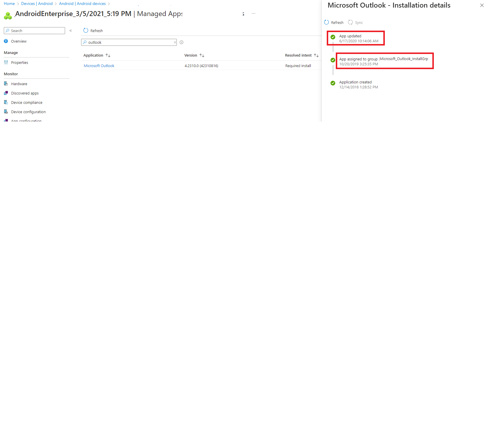Clear the outlook filter text
Viewport: 491px width, 448px height.
(175, 42)
